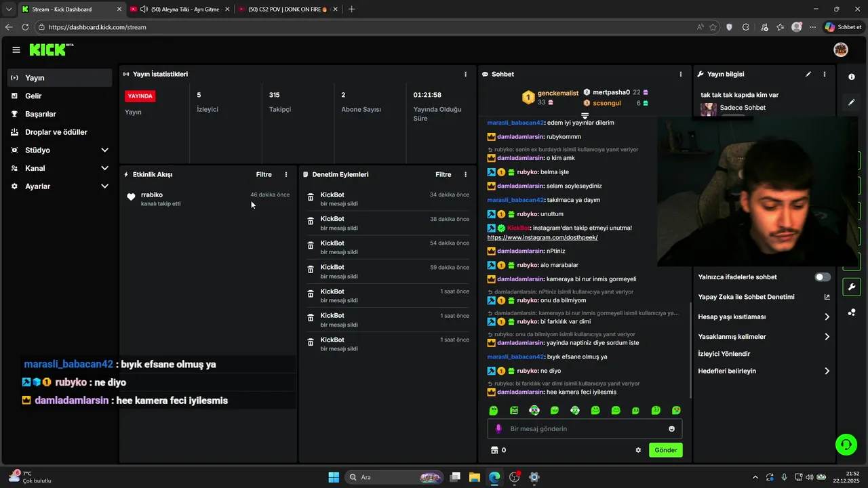Focus the Bir mesaj gönderin input
The width and height of the screenshot is (868, 488).
coord(585,428)
